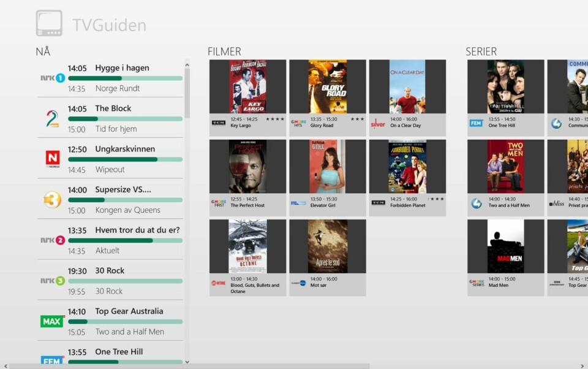The width and height of the screenshot is (588, 369).
Task: Select the NRK3 channel logo
Action: 53,281
